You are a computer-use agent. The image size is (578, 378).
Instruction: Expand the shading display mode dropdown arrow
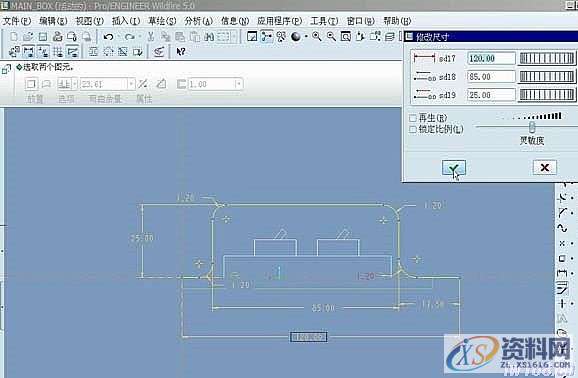pyautogui.click(x=306, y=37)
